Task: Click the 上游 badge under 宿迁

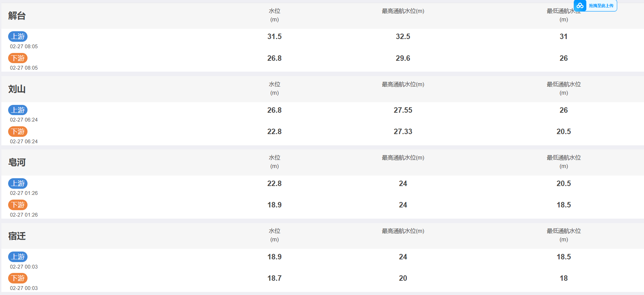Action: pyautogui.click(x=18, y=257)
